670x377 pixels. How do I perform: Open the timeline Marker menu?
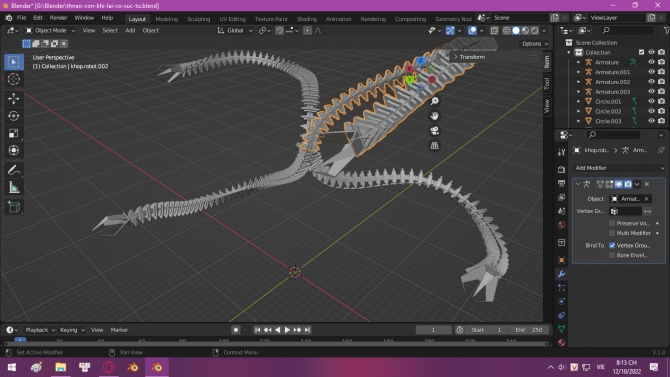[x=119, y=330]
